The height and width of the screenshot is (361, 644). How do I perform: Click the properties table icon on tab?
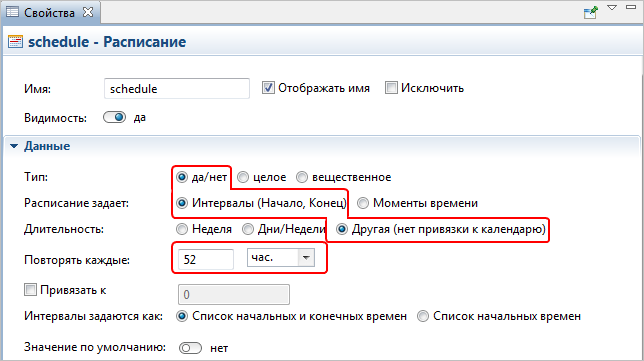tap(12, 12)
